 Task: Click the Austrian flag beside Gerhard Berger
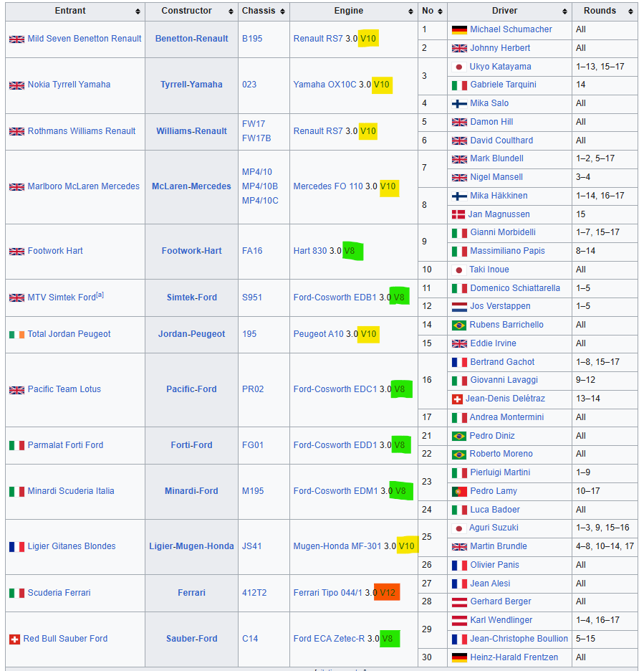[x=459, y=602]
